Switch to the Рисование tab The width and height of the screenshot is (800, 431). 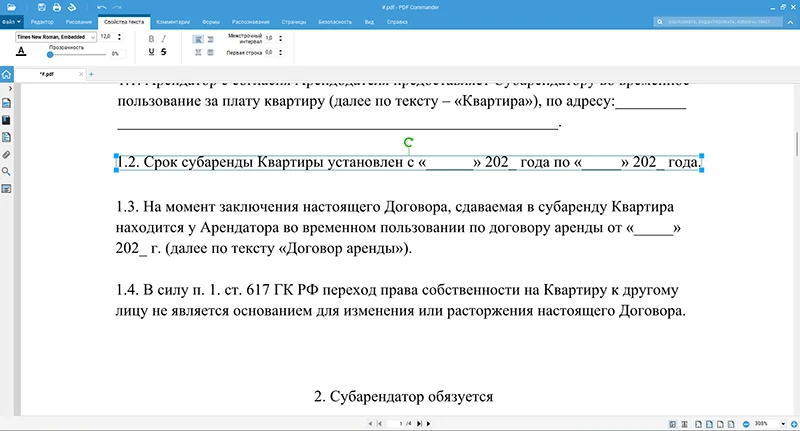click(x=79, y=22)
